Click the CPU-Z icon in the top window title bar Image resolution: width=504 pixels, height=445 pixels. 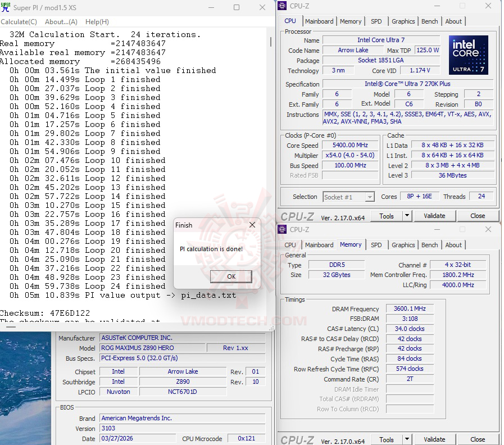283,6
